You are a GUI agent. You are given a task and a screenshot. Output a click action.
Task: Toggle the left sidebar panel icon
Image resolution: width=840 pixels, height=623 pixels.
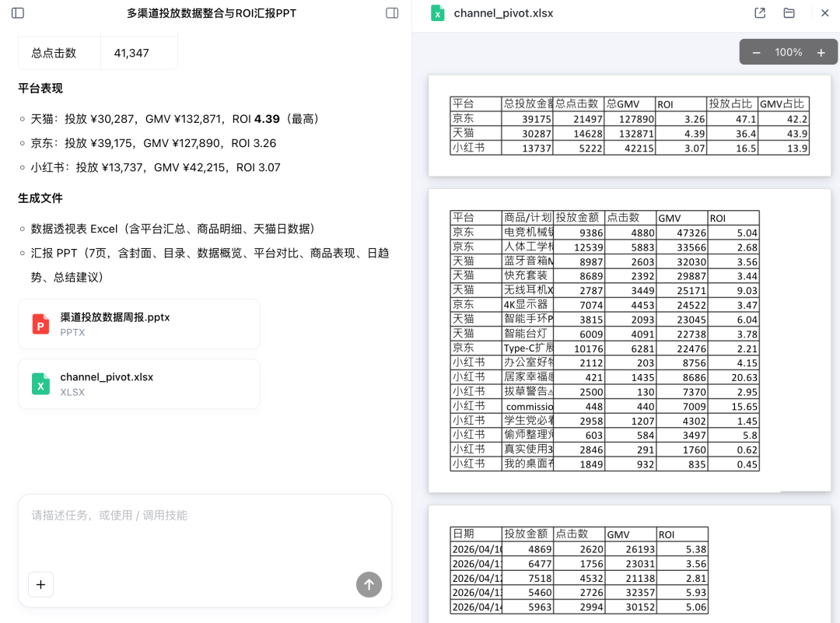(18, 13)
